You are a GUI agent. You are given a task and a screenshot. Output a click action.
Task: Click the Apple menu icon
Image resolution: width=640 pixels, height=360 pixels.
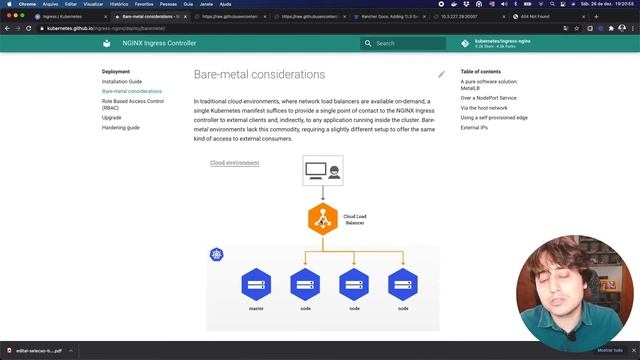[x=9, y=4]
